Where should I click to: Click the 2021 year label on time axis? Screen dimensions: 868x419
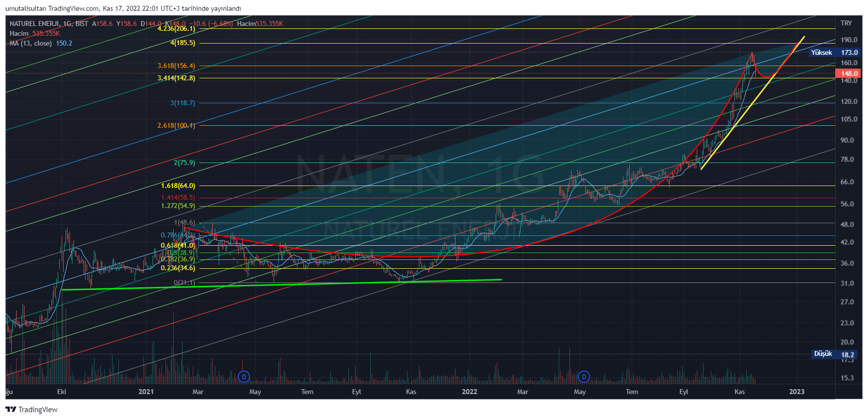[146, 392]
